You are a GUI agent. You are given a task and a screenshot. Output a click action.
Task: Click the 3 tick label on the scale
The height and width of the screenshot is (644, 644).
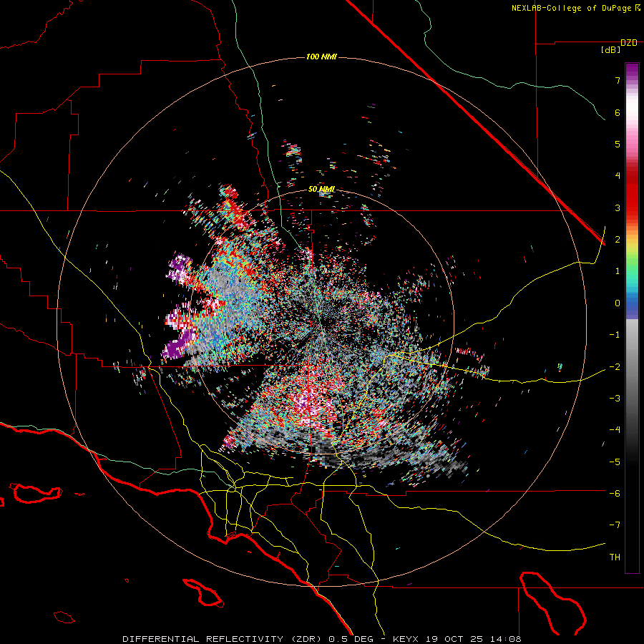point(618,208)
